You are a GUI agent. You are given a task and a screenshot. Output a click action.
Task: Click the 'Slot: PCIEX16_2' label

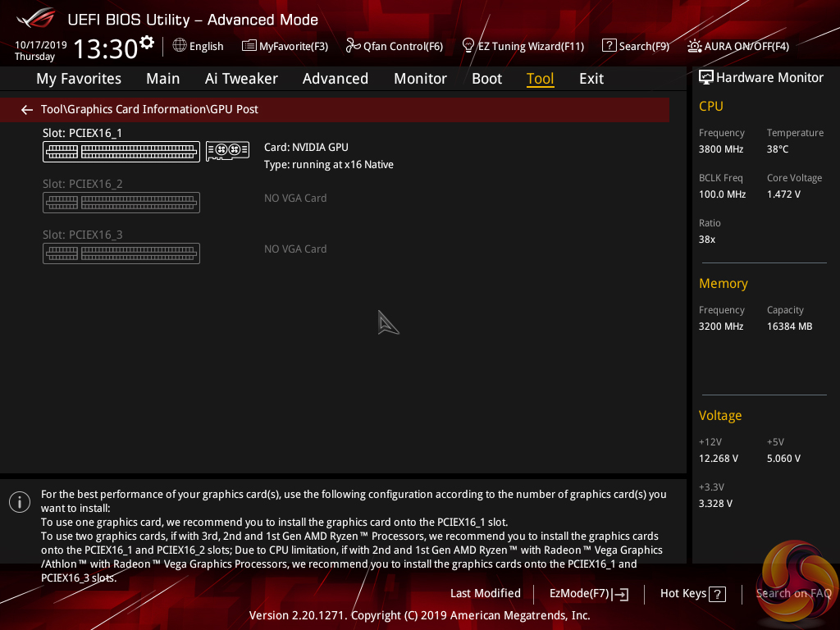coord(83,185)
